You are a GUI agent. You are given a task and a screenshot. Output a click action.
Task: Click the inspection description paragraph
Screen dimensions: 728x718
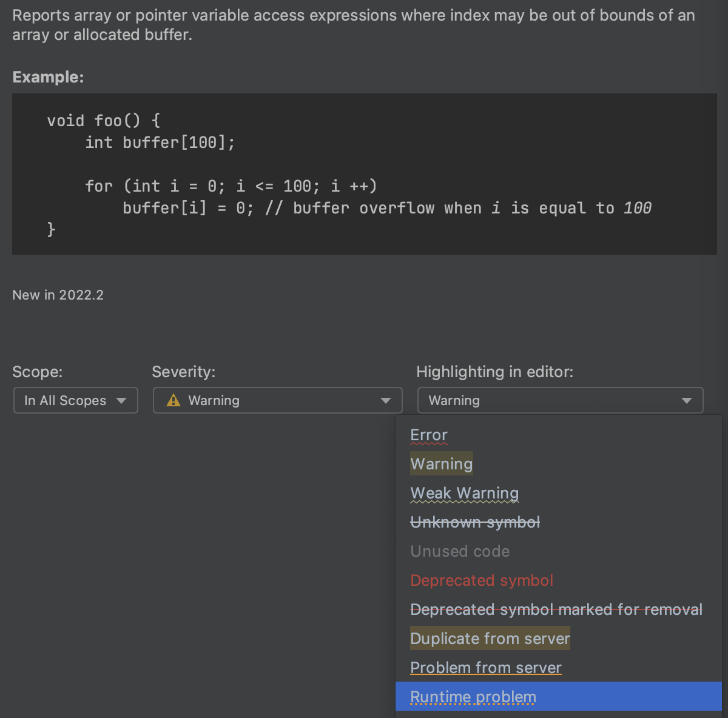(x=354, y=25)
